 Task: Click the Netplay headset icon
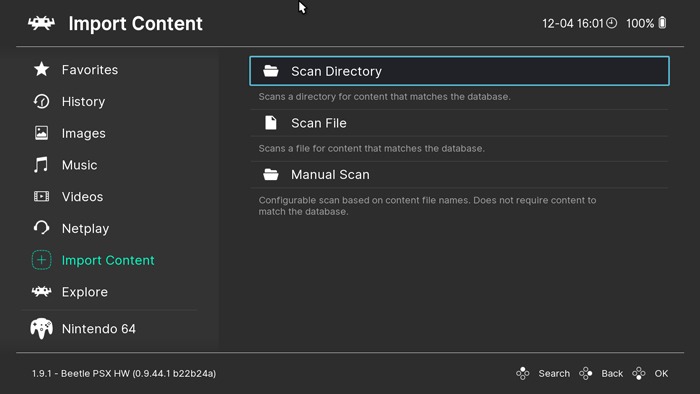[42, 228]
